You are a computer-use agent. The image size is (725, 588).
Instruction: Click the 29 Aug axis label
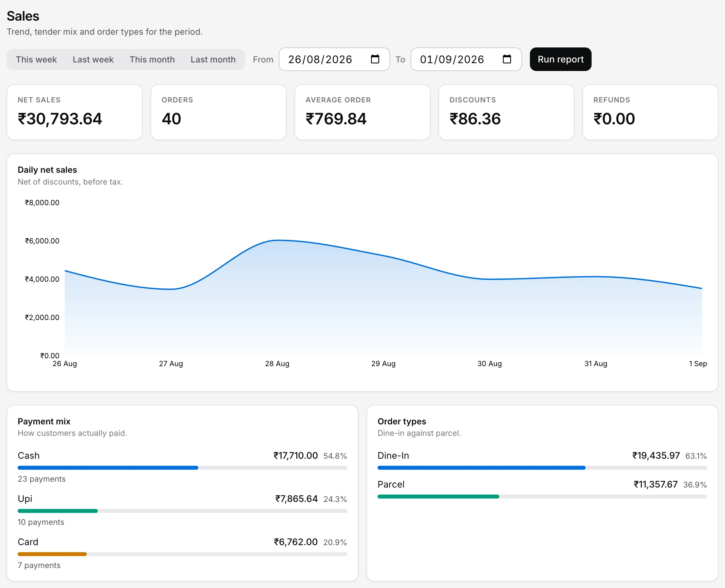[x=383, y=364]
